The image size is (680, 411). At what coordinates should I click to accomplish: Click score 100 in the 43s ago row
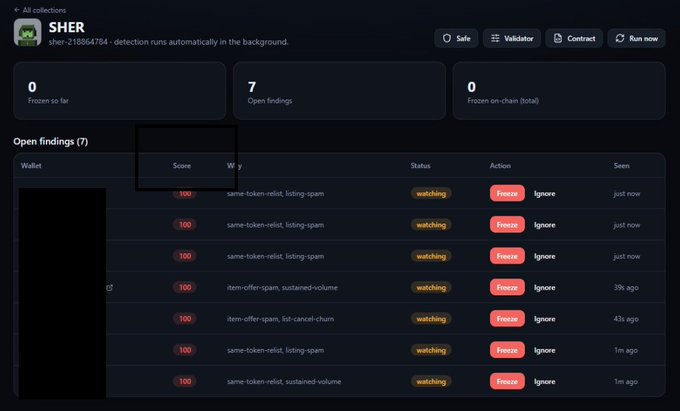[x=185, y=319]
